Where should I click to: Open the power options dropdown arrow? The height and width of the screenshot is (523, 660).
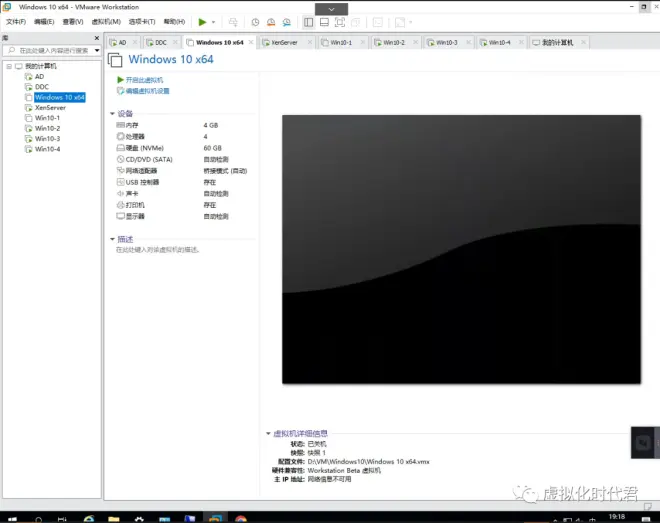pyautogui.click(x=213, y=22)
